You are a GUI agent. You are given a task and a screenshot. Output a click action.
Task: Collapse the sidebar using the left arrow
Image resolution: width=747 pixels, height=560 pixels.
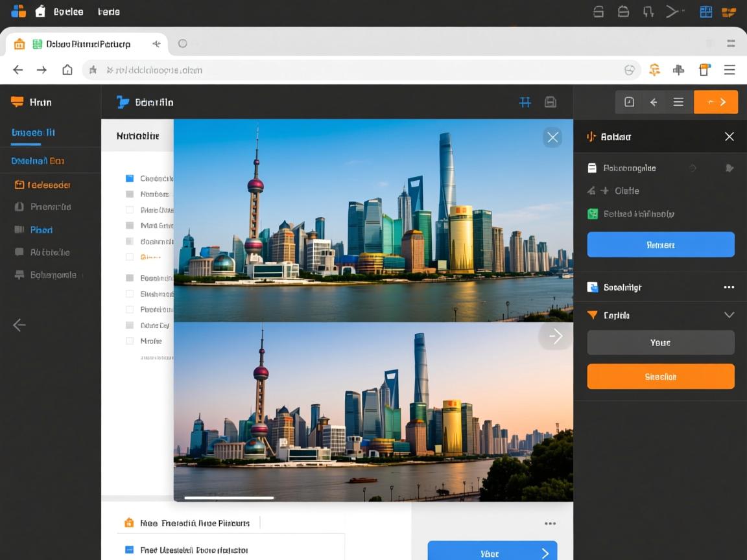click(x=19, y=325)
